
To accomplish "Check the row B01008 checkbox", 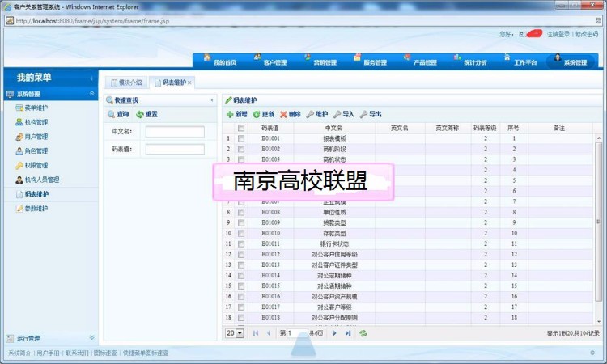I will [x=241, y=213].
